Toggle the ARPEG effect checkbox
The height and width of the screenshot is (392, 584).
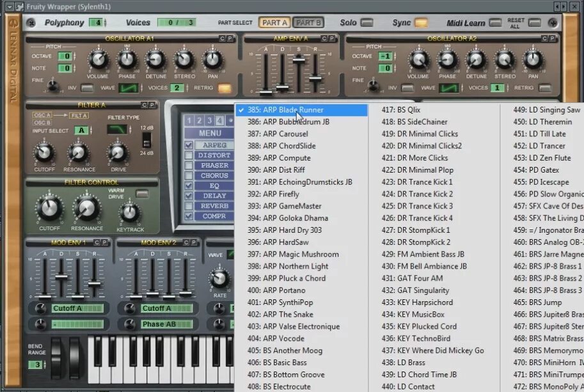tap(189, 145)
